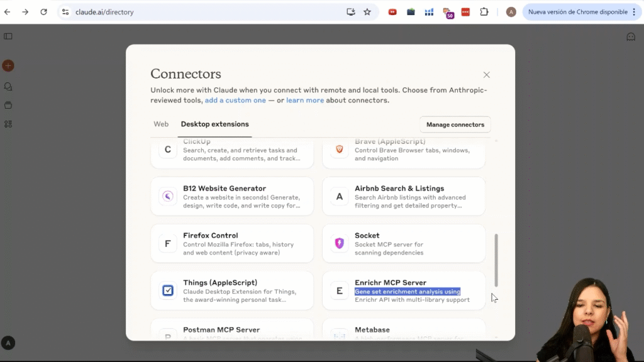Start a new chat with plus icon
644x362 pixels.
(8, 65)
